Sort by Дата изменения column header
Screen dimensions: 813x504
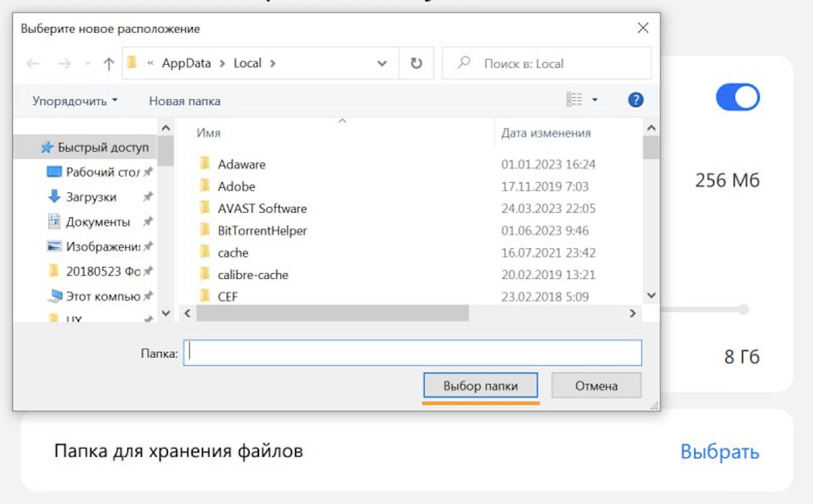(546, 133)
